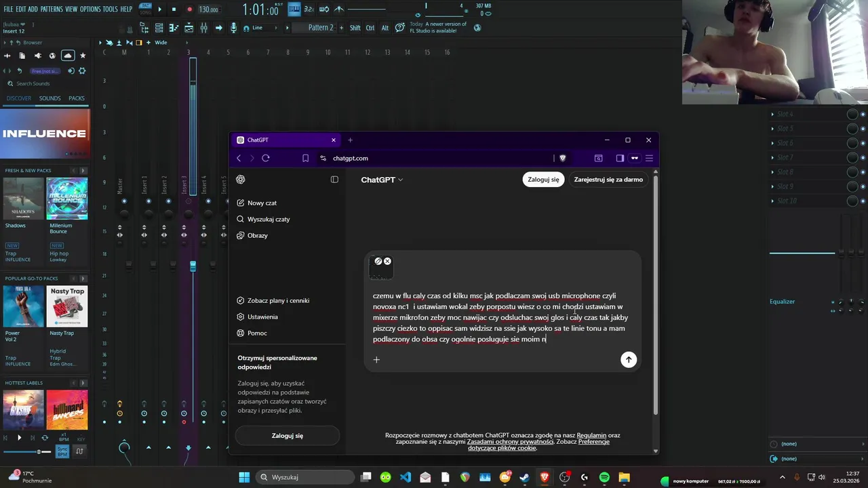Click the headphone snap icon beside Line
This screenshot has width=868, height=488.
245,28
